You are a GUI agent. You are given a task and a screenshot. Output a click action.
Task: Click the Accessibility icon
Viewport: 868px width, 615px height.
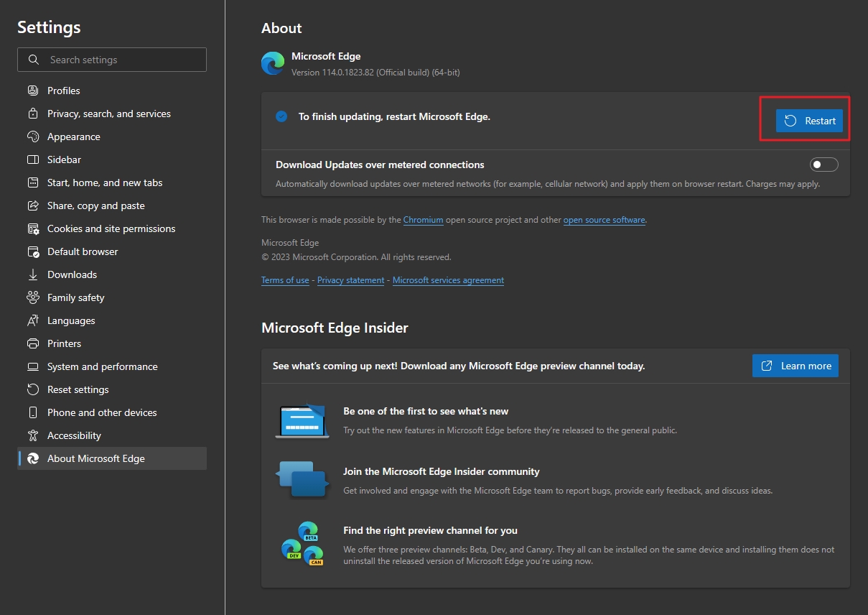33,435
